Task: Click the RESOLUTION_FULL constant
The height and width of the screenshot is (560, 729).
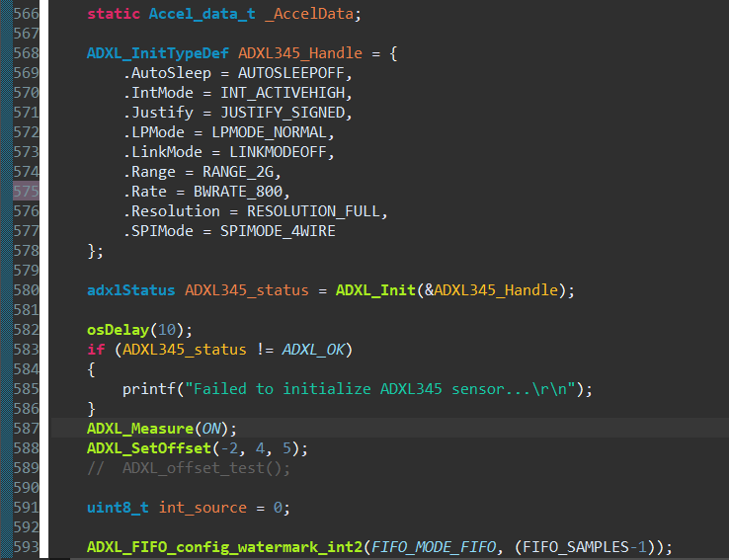Action: (x=314, y=211)
